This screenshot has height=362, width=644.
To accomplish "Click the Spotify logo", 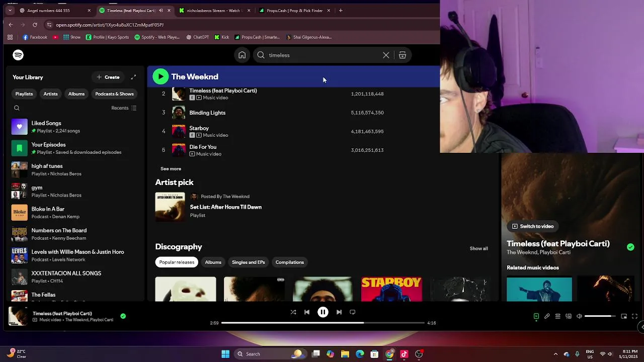I will click(18, 55).
